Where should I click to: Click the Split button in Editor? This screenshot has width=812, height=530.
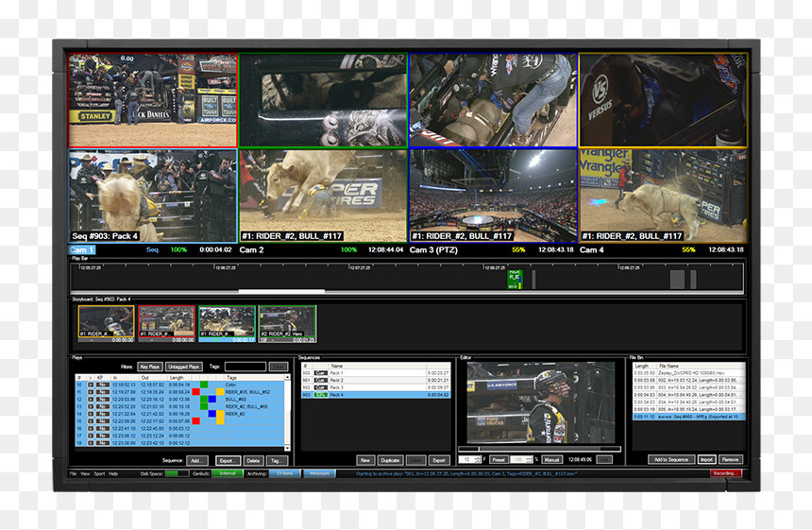(x=604, y=459)
